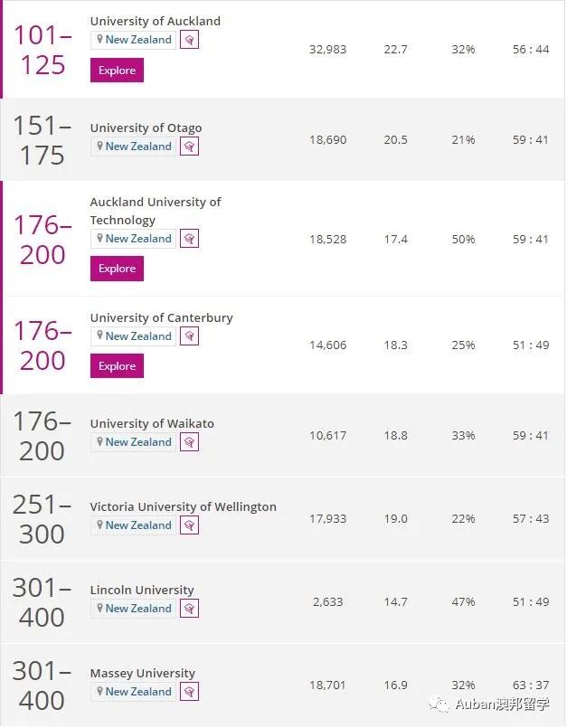Click graduation cap icon for Auckland University of Technology
The height and width of the screenshot is (728, 567).
click(189, 239)
